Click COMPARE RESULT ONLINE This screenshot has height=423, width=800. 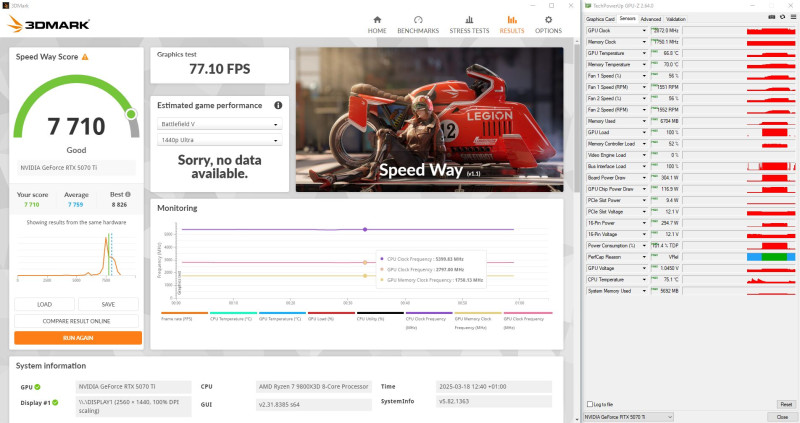tap(77, 321)
